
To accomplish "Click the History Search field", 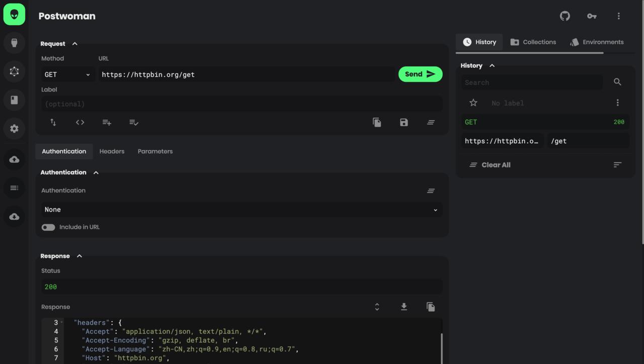I will point(532,82).
